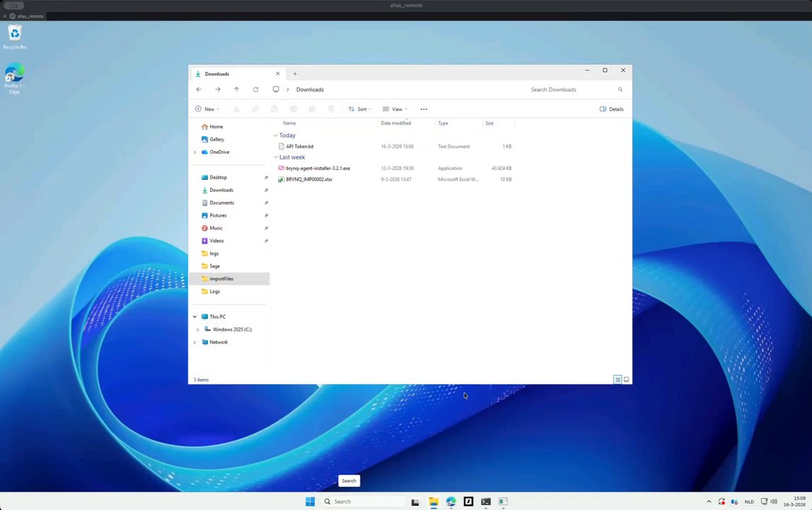Screen dimensions: 812x510
Task: Click File Explorer icon on taskbar
Action: (x=433, y=501)
